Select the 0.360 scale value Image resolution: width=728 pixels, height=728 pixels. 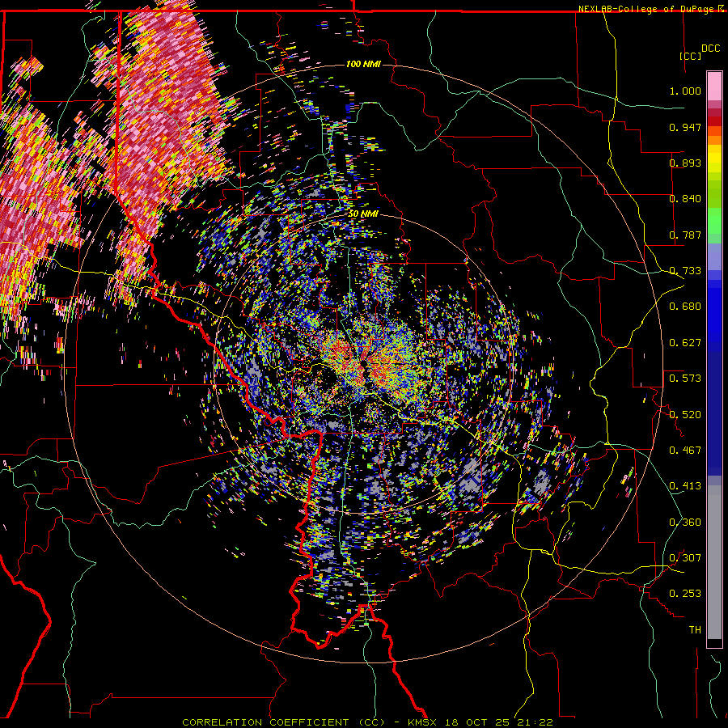point(685,523)
